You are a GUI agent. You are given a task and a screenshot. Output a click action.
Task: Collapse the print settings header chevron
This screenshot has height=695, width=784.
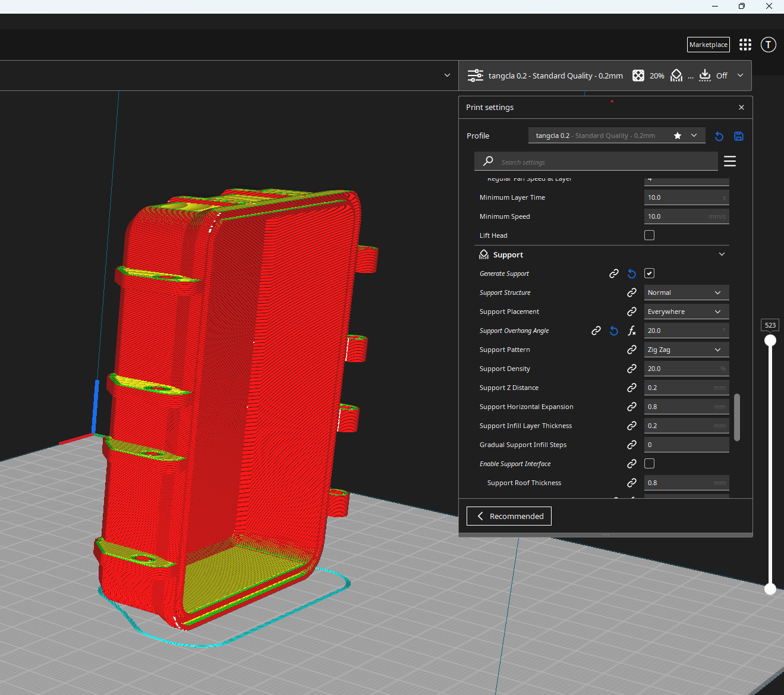[740, 76]
